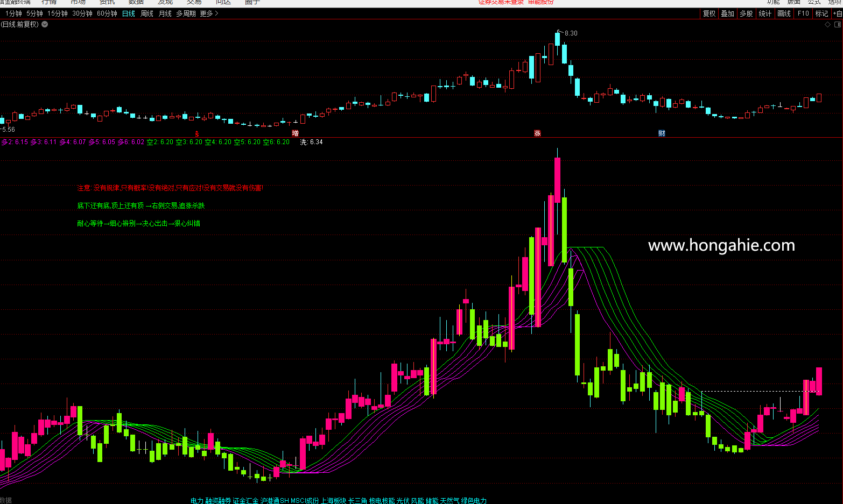The height and width of the screenshot is (504, 843).
Task: Click the 8.30 peak price marker
Action: pyautogui.click(x=571, y=33)
